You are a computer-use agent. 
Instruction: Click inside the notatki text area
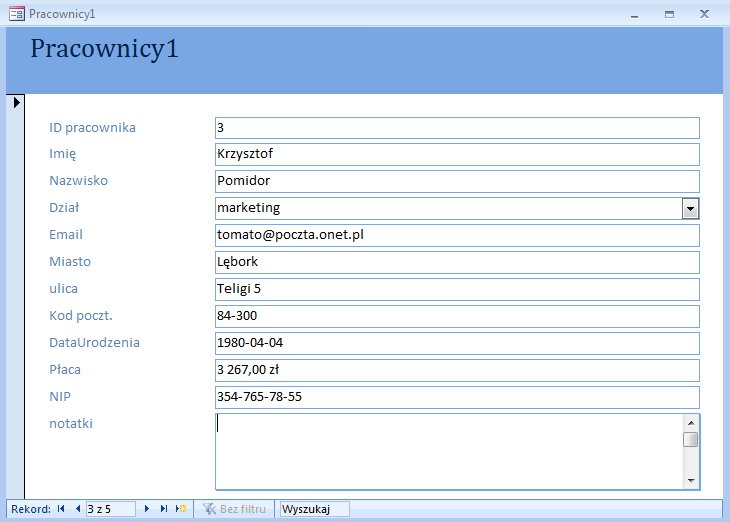449,452
